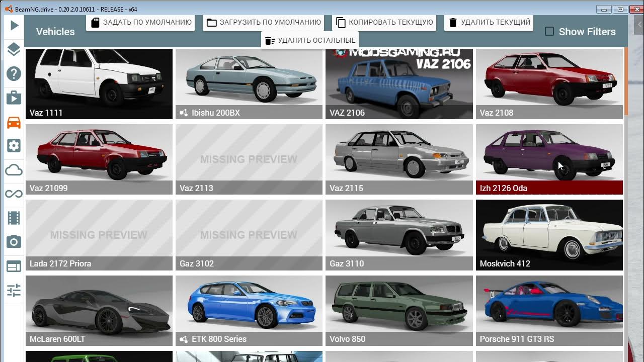Click the Vehicles header title

pos(55,32)
